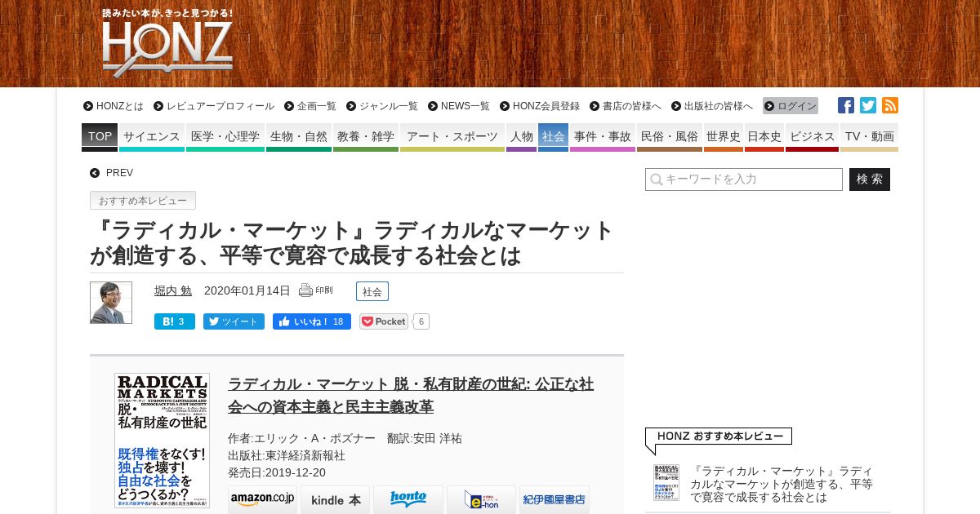Screen dimensions: 980x514
Task: Save article with Pocket button
Action: point(384,321)
